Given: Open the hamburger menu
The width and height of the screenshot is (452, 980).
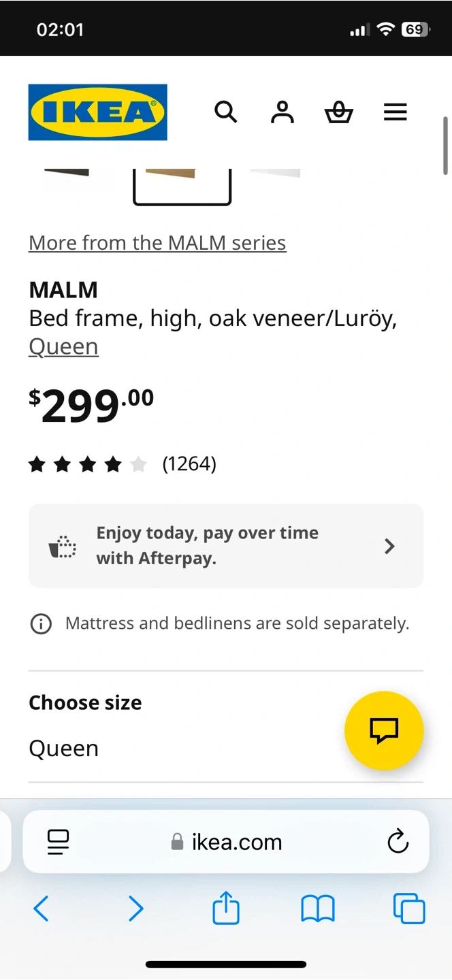Looking at the screenshot, I should (395, 112).
